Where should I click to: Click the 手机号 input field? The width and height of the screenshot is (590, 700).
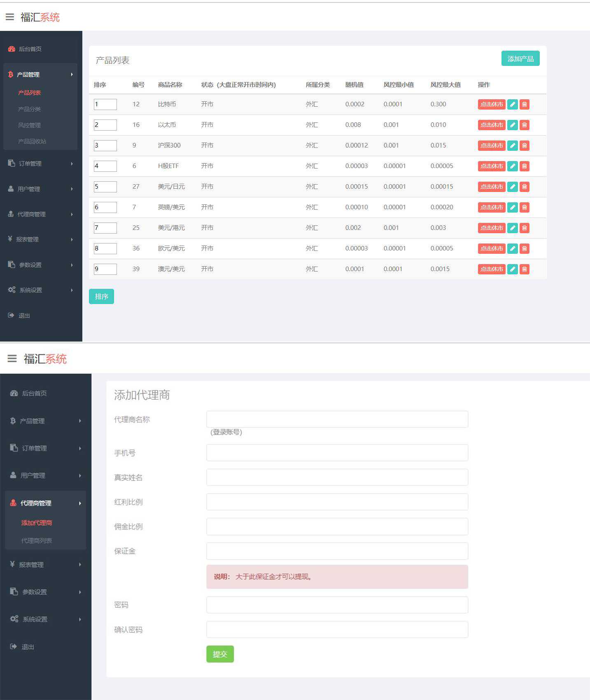tap(337, 452)
